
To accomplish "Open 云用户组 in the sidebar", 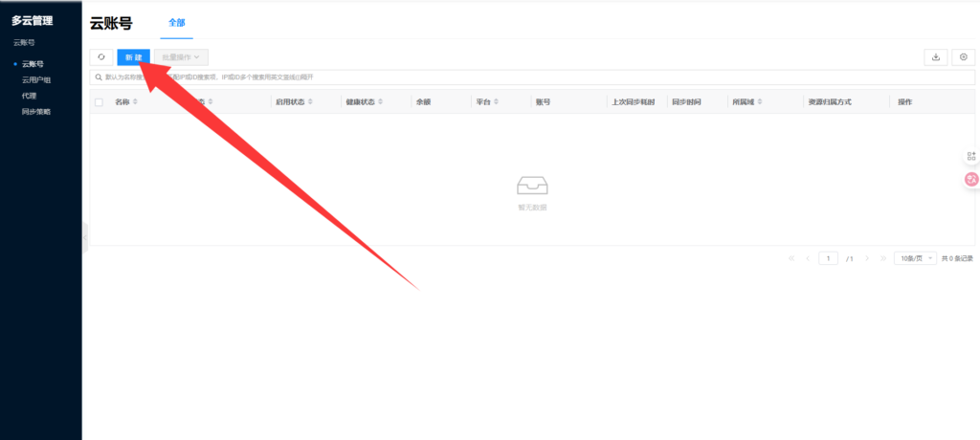I will click(x=36, y=79).
